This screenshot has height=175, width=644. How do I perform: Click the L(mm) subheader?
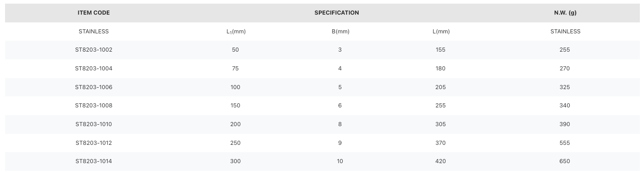pos(441,32)
